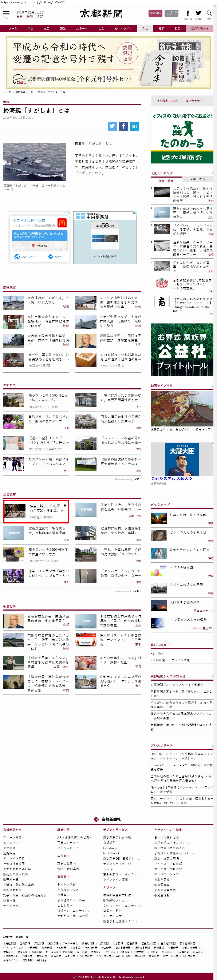Screen dimensions: 217x980
Task: Open the English guide link
Action: (158, 653)
